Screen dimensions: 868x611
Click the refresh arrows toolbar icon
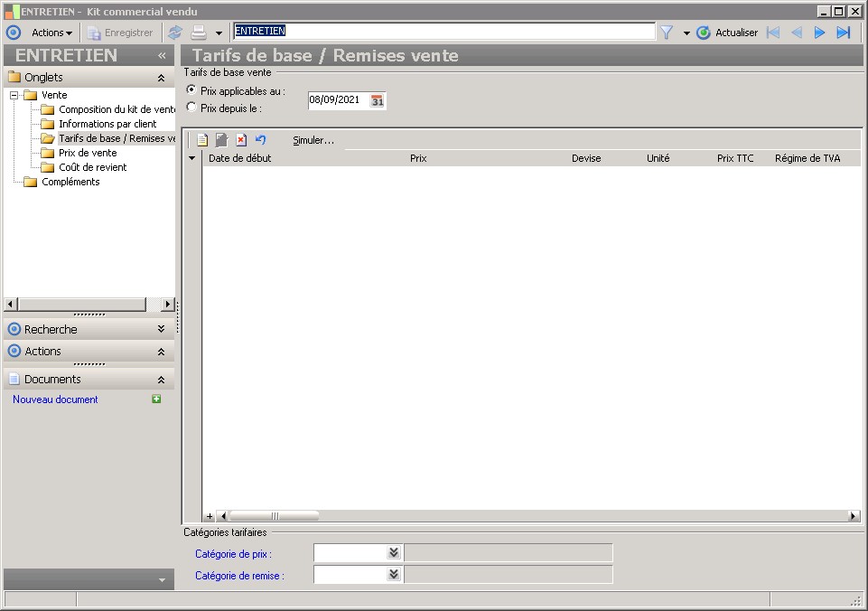coord(175,33)
